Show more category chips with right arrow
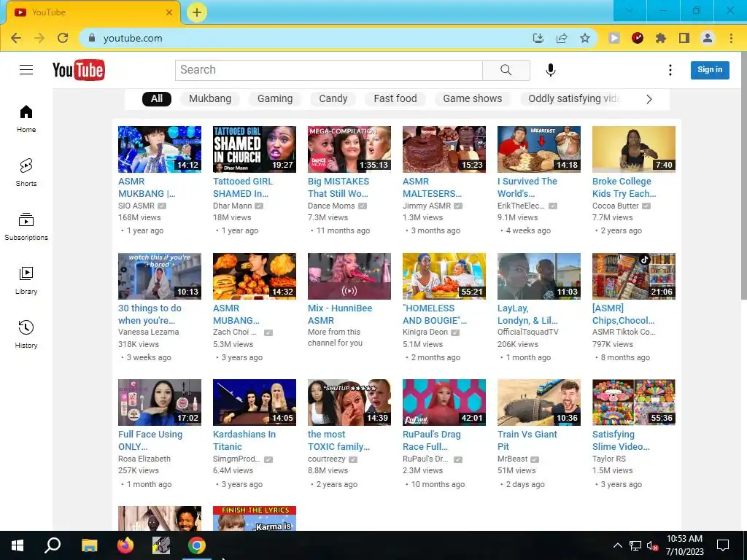Viewport: 747px width, 560px height. pos(649,99)
